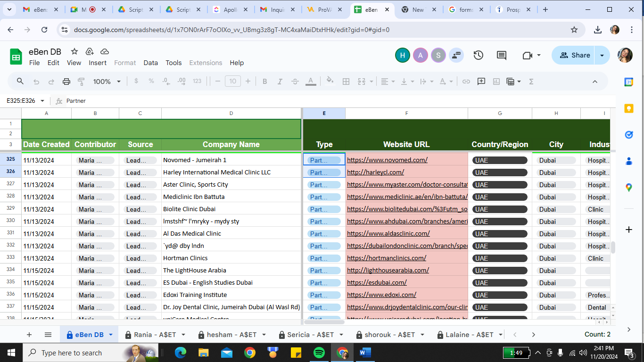Toggle strikethrough formatting
The image size is (644, 362).
[295, 82]
